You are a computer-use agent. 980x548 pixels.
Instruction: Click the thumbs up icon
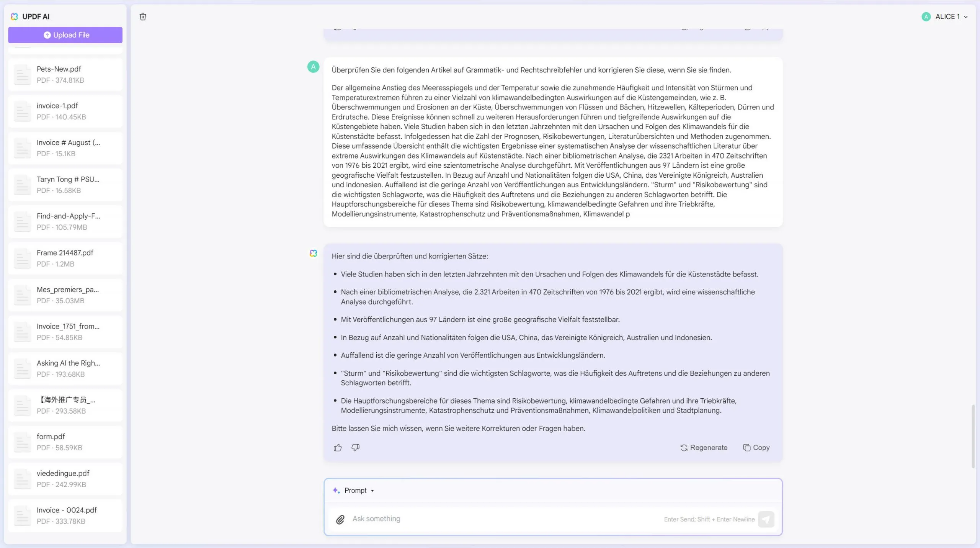pyautogui.click(x=337, y=447)
